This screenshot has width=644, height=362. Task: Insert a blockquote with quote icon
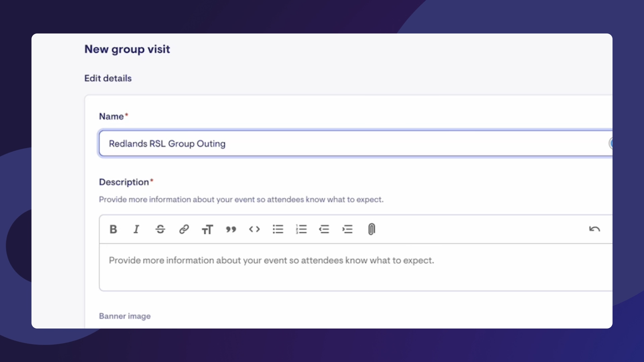click(231, 229)
